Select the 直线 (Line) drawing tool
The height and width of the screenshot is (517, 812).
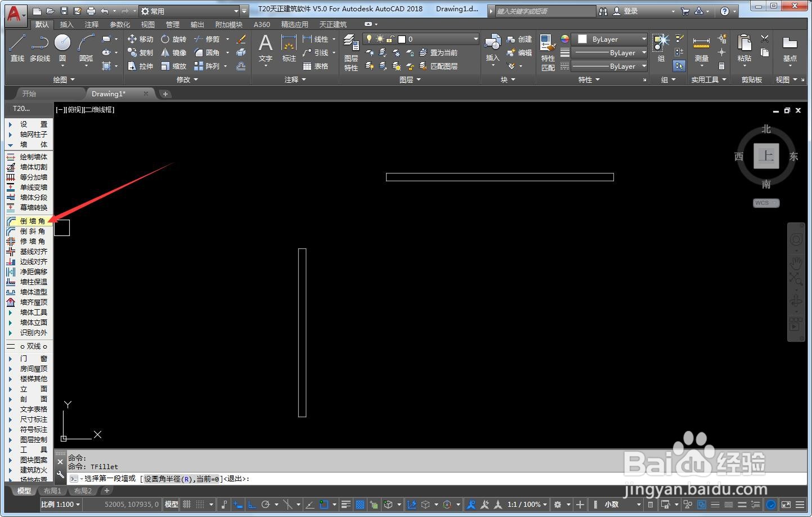[17, 47]
